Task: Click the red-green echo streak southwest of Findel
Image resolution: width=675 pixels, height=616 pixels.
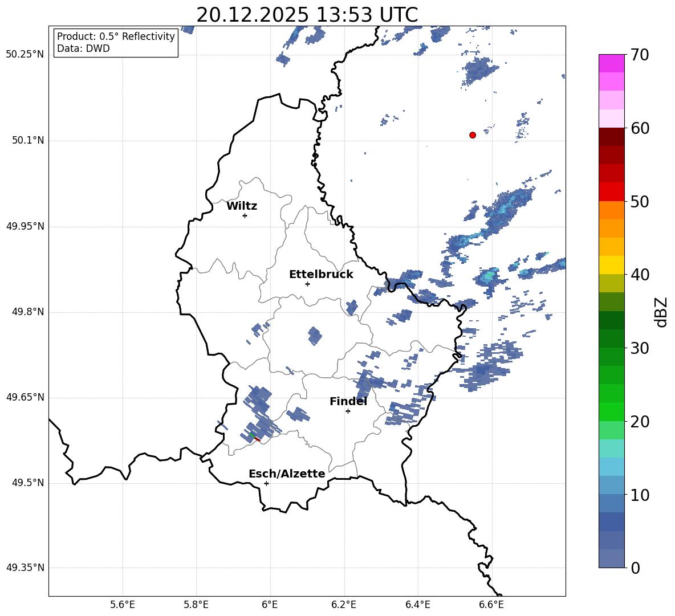Action: (x=255, y=437)
